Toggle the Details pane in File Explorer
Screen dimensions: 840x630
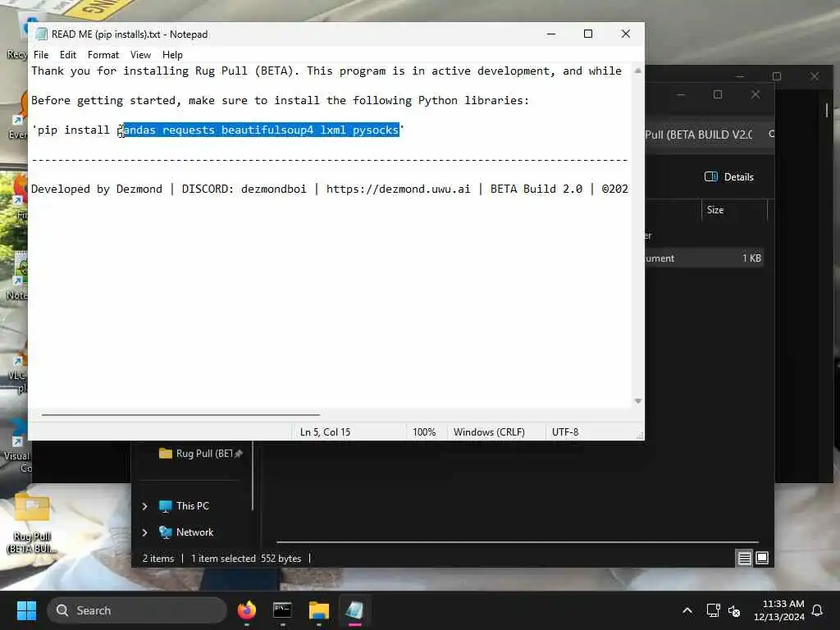pos(728,177)
